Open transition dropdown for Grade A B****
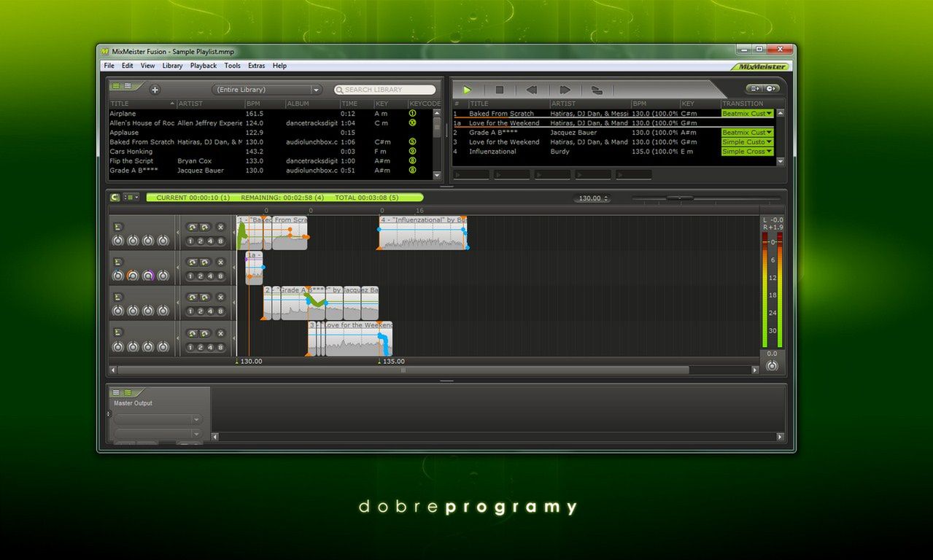This screenshot has width=933, height=560. click(x=747, y=133)
